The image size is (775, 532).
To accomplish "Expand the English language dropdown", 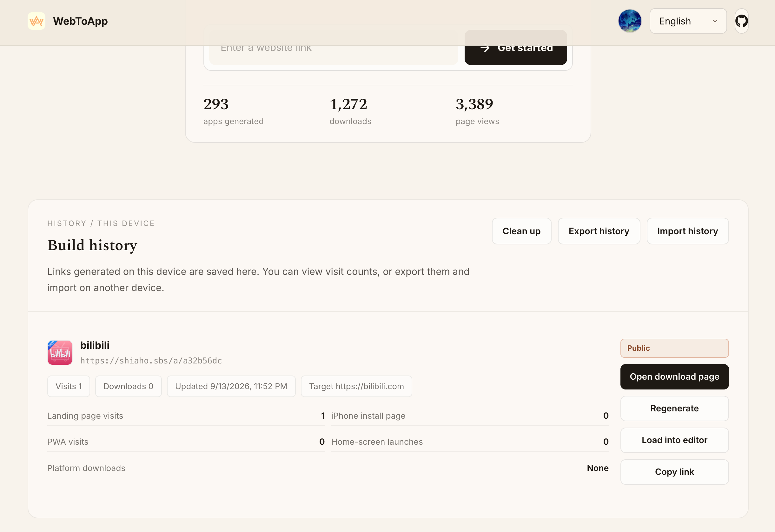I will tap(688, 21).
